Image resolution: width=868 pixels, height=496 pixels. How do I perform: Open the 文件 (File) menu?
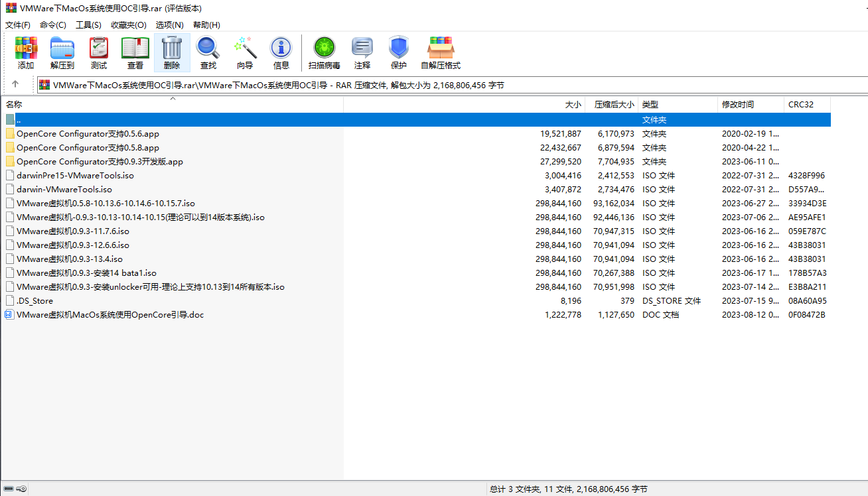coord(17,25)
